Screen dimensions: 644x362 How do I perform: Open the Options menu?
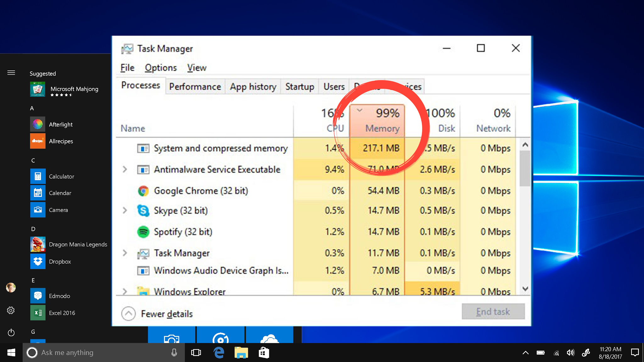[161, 68]
